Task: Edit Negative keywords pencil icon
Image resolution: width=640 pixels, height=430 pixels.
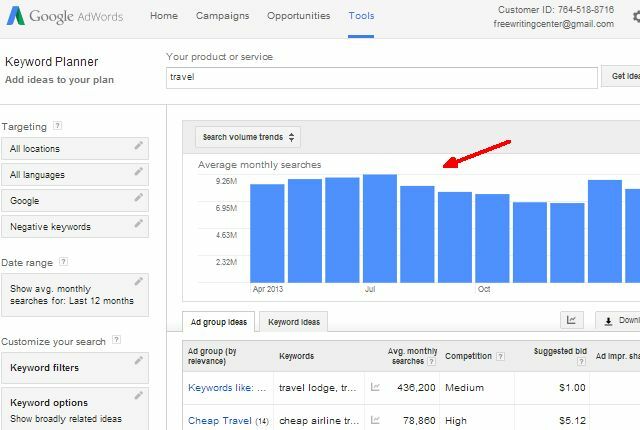Action: click(139, 224)
